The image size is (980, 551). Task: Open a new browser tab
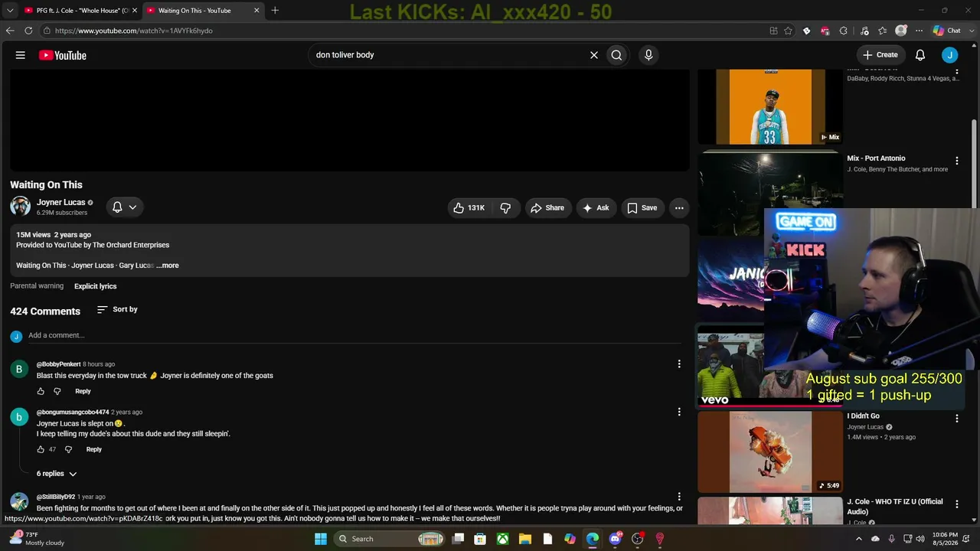pyautogui.click(x=275, y=11)
